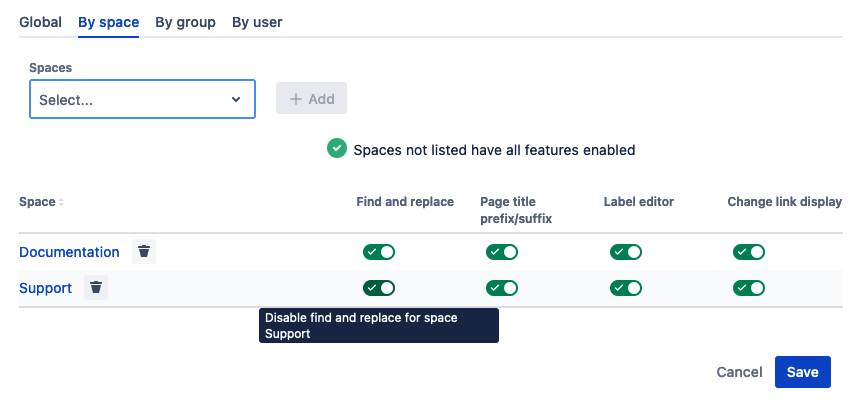The image size is (862, 407).
Task: Click the Save button
Action: coord(802,372)
